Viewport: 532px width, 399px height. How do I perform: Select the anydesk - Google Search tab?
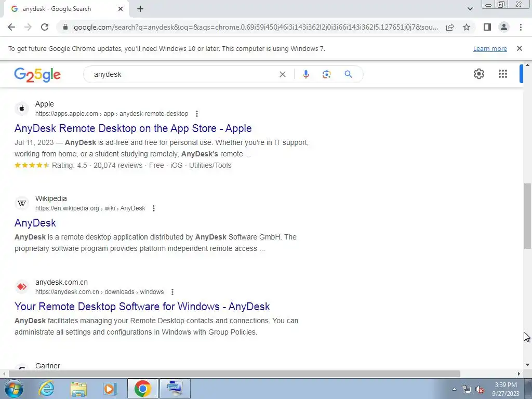[66, 9]
